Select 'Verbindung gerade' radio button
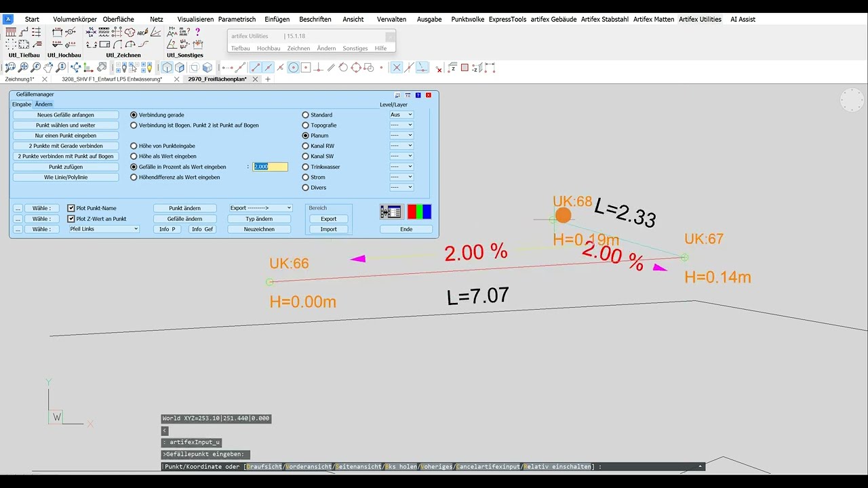The height and width of the screenshot is (488, 868). point(134,115)
